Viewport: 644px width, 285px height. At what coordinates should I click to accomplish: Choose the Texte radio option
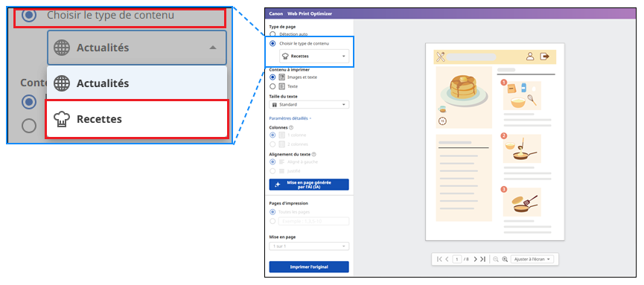point(272,86)
